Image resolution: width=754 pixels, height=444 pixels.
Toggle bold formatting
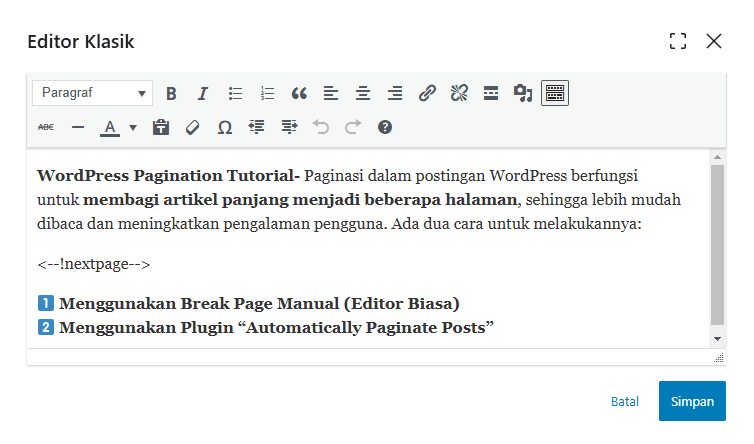click(171, 93)
